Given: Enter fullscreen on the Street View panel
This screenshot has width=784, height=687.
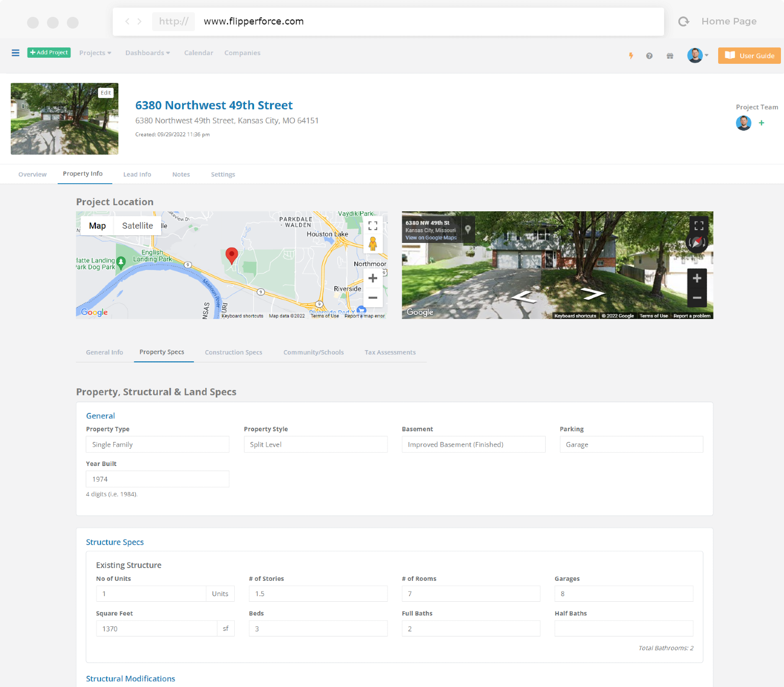Looking at the screenshot, I should click(x=699, y=225).
